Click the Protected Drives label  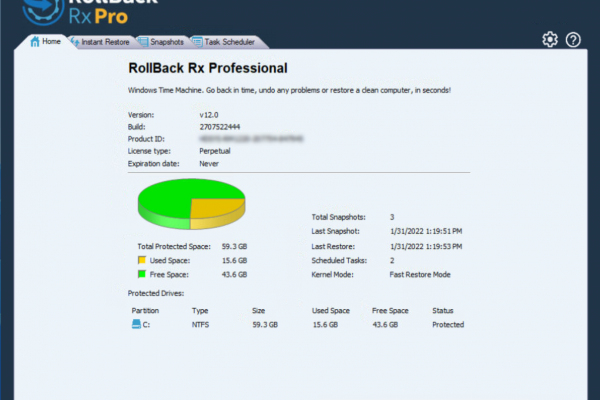(x=156, y=293)
